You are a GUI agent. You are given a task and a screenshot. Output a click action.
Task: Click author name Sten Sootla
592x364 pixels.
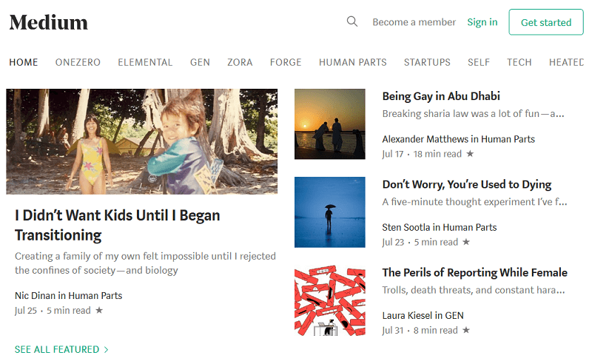coord(406,227)
